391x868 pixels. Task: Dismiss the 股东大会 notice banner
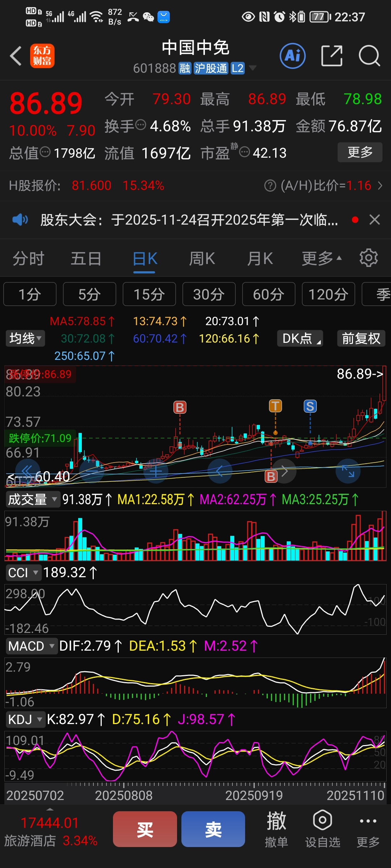[x=375, y=220]
